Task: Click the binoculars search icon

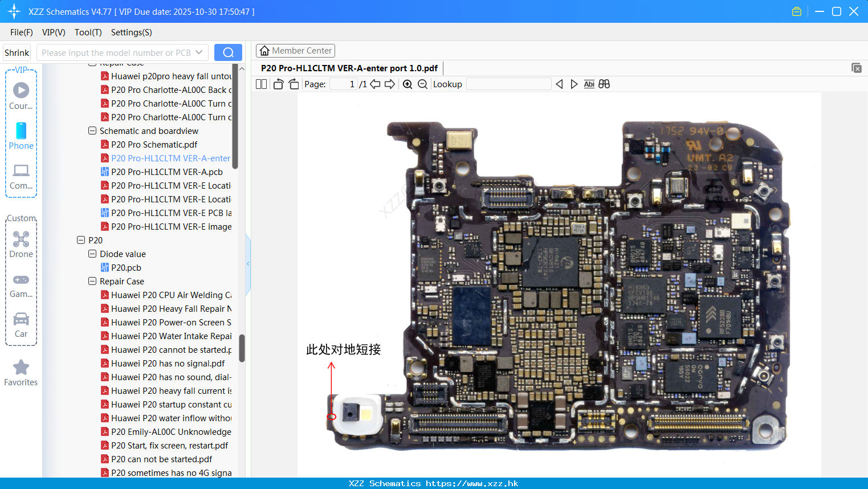Action: tap(604, 84)
